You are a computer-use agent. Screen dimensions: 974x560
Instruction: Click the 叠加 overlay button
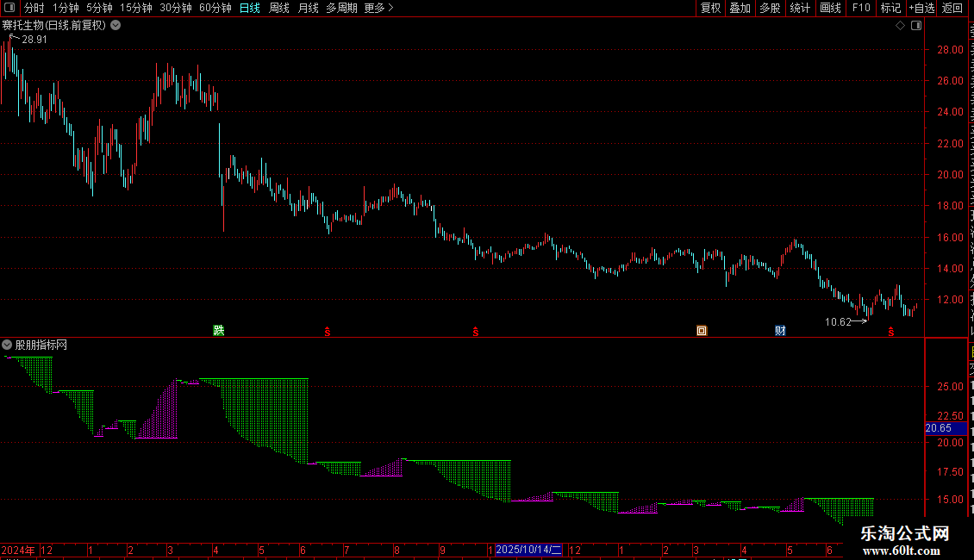pyautogui.click(x=740, y=8)
